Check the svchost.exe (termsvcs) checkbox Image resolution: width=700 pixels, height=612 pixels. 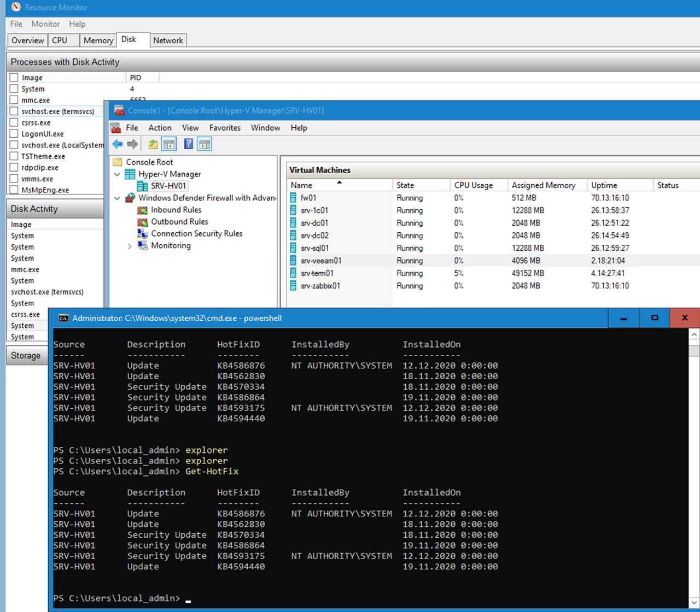(x=14, y=111)
